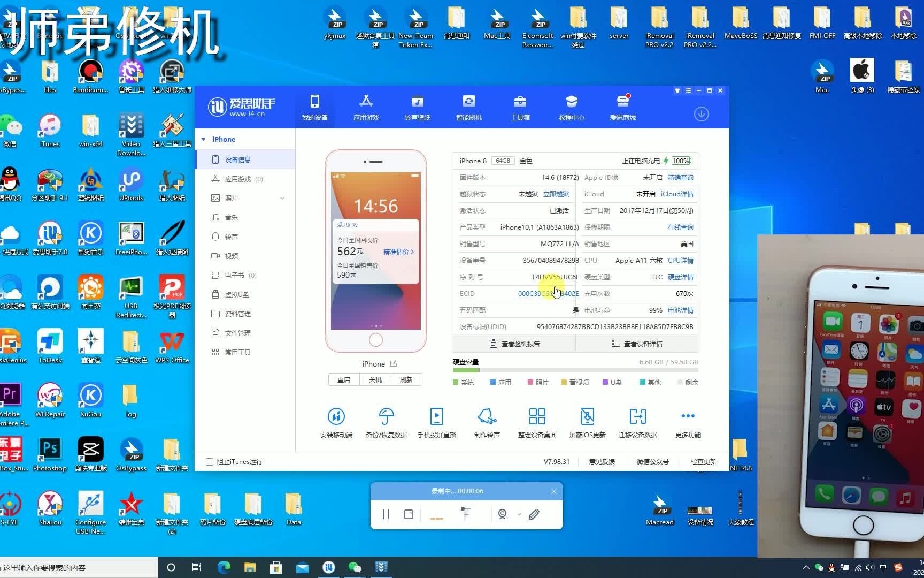Open the 智能刷机 tab

point(468,108)
